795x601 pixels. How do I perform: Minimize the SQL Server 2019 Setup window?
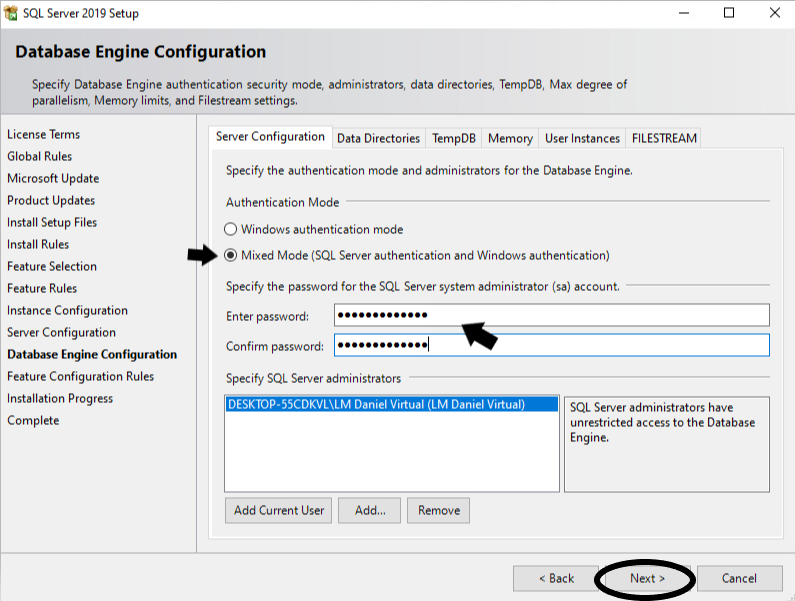click(x=684, y=13)
